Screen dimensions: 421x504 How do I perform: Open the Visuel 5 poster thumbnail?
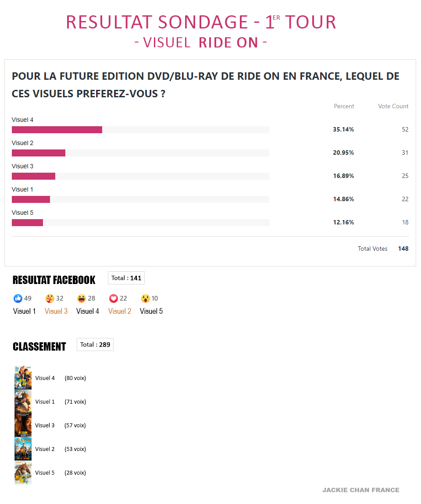pos(23,473)
